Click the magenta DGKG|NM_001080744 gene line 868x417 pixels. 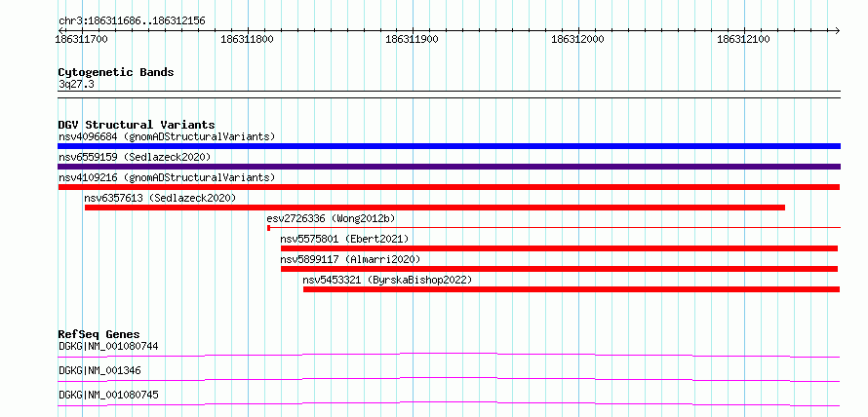[449, 355]
